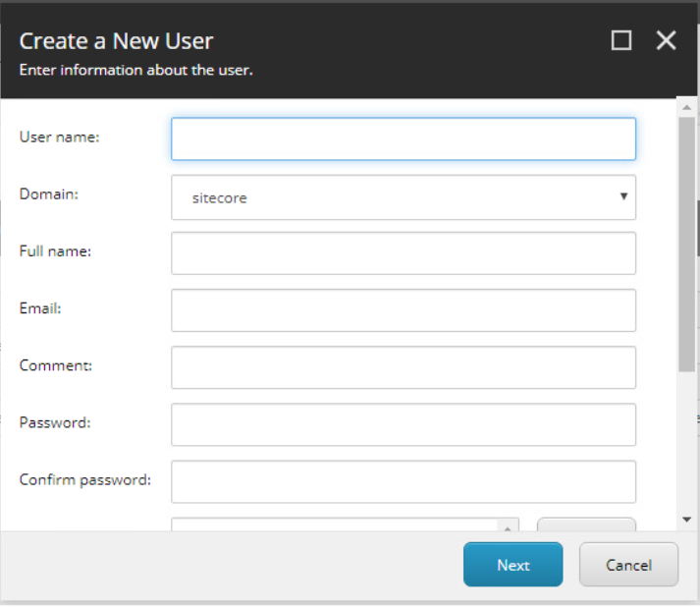Click the Cancel button
700x607 pixels.
click(628, 565)
